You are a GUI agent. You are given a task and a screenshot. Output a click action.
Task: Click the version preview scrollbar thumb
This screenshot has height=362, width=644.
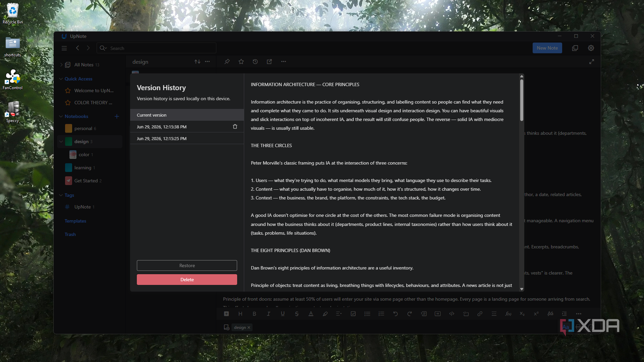(521, 100)
